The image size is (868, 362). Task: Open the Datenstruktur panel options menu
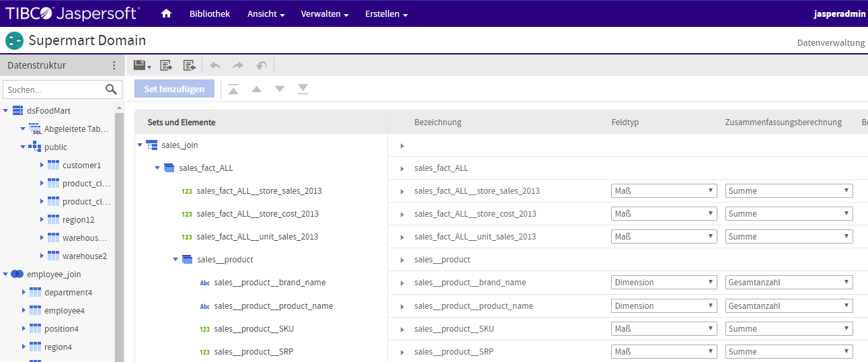(114, 65)
